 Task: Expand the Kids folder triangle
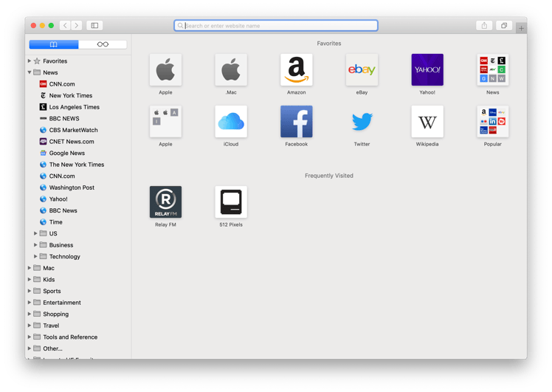coord(30,279)
